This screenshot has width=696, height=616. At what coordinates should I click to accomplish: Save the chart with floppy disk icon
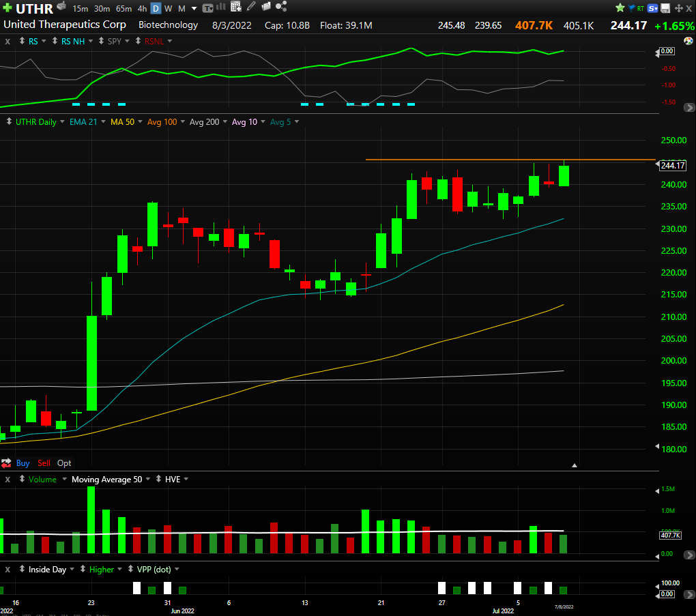[665, 8]
